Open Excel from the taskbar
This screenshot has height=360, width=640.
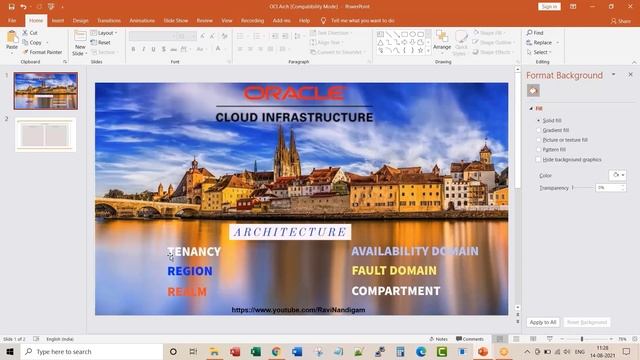click(256, 351)
